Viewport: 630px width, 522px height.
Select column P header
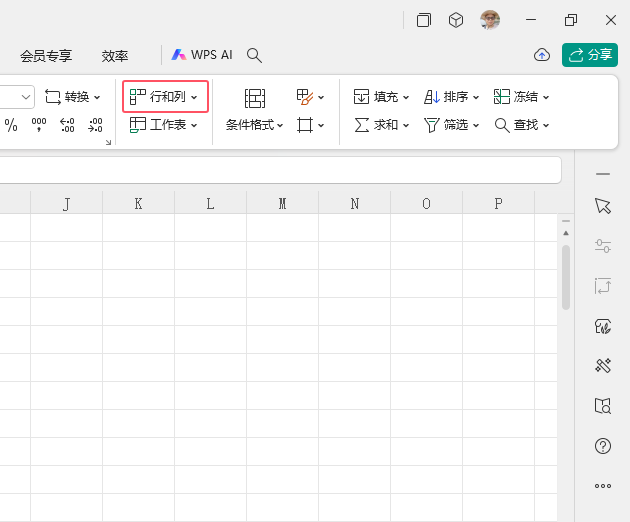pos(498,203)
